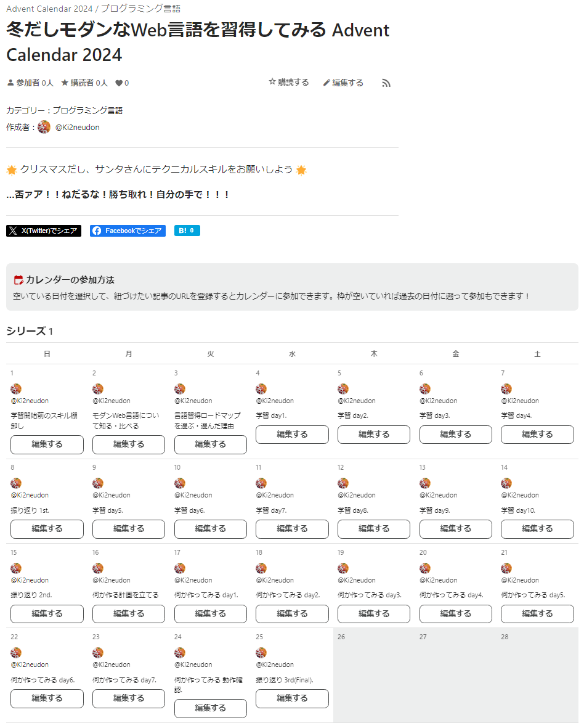Click @Ki2neudon name on day 20 cell
584x728 pixels.
pos(439,580)
